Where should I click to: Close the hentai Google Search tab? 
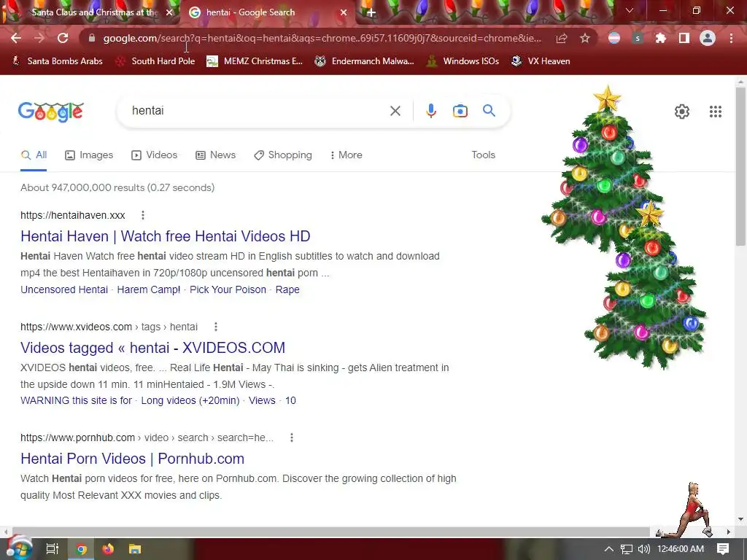click(344, 12)
